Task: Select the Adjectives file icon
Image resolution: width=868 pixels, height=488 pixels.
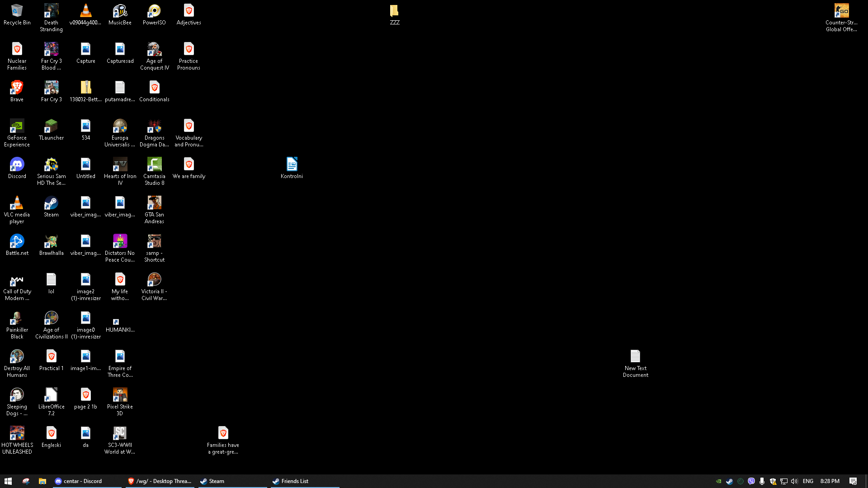Action: click(x=189, y=14)
